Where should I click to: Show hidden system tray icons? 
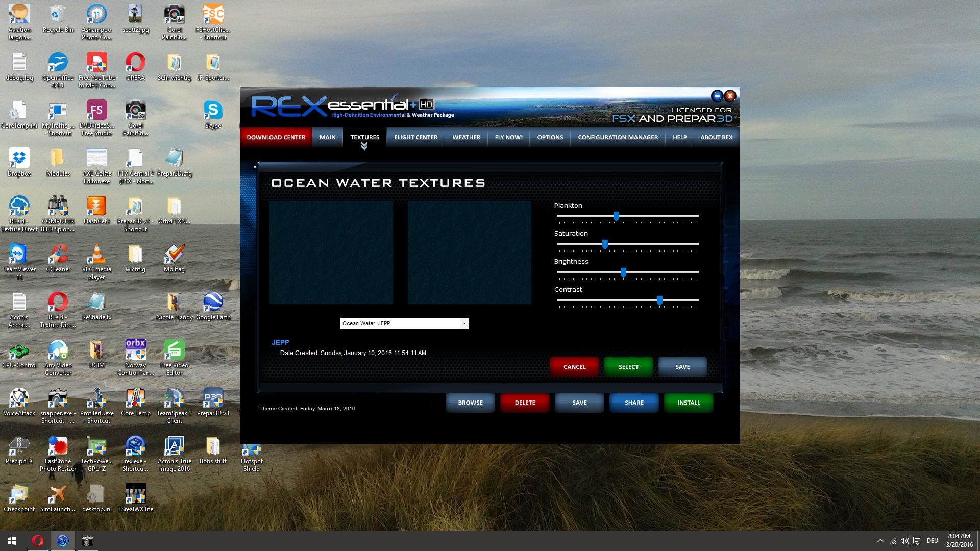coord(880,541)
